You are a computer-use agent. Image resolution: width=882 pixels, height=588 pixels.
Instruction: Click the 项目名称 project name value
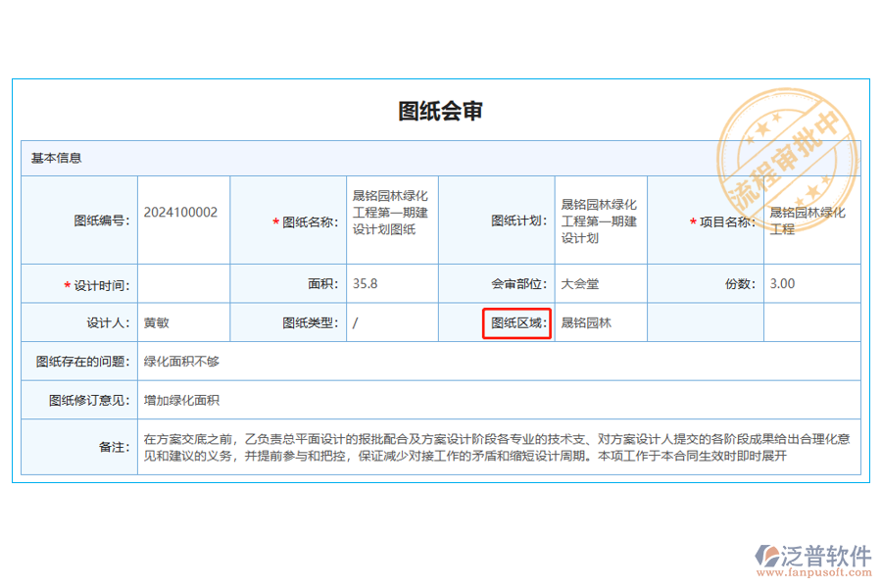click(x=809, y=220)
